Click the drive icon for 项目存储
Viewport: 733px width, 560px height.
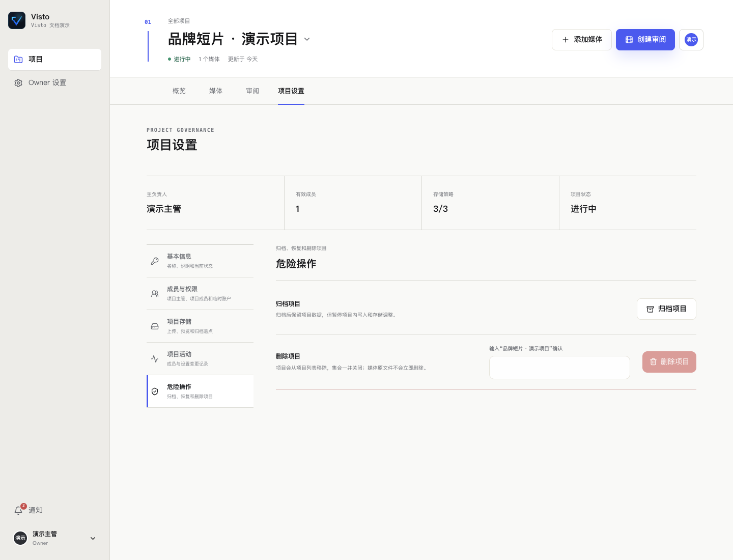155,326
